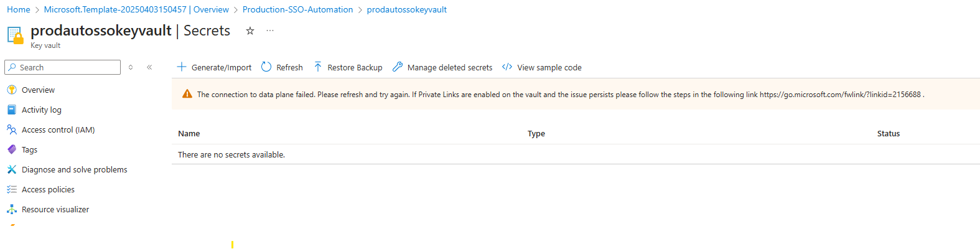This screenshot has width=980, height=249.
Task: Click the Manage deleted secrets key icon
Action: (x=398, y=67)
